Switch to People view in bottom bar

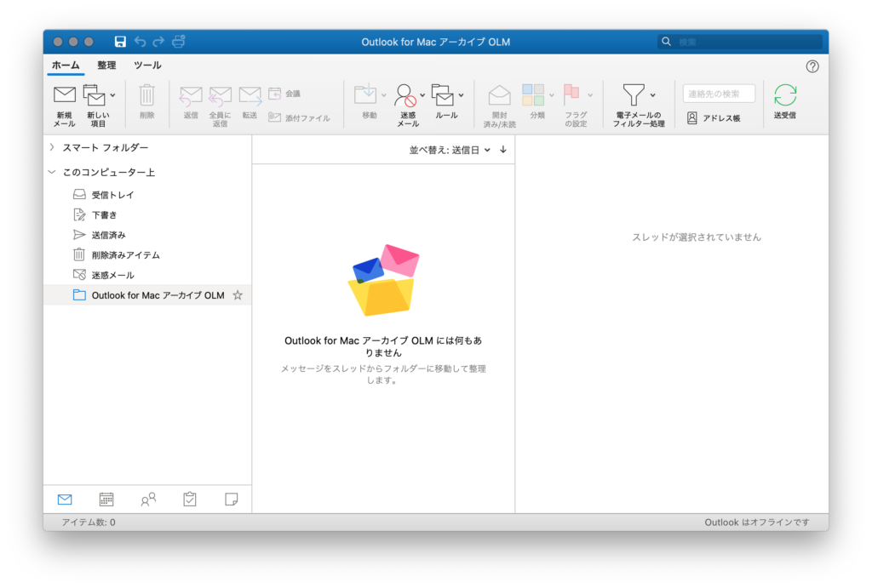(x=148, y=500)
